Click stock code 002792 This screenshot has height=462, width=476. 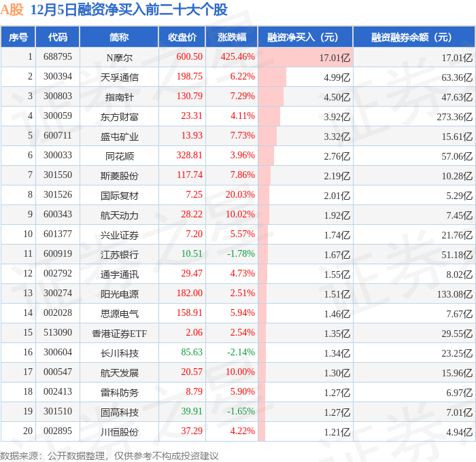click(x=58, y=274)
